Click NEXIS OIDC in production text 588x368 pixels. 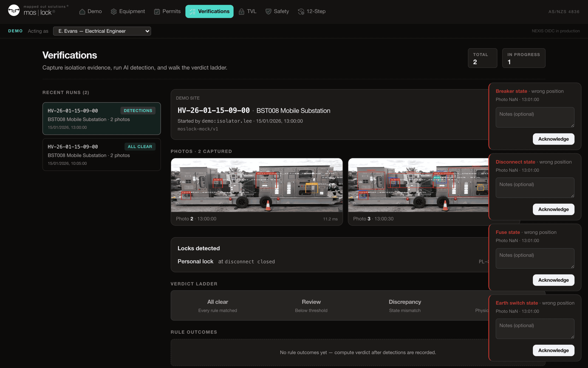(x=556, y=31)
